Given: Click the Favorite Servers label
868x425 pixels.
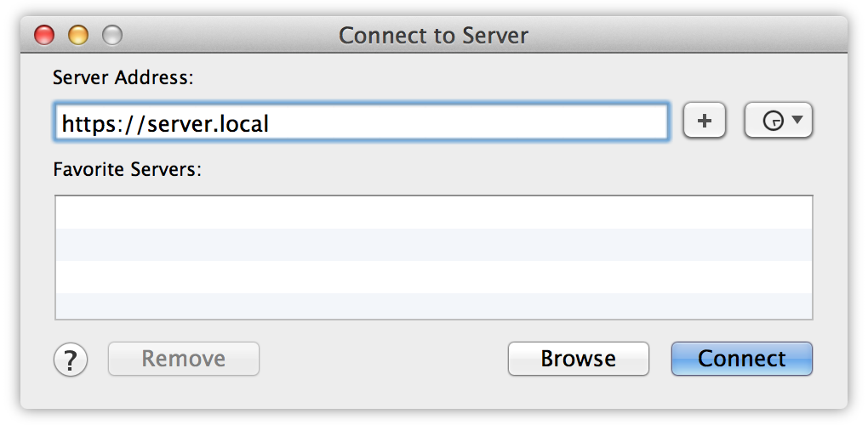Looking at the screenshot, I should click(128, 169).
